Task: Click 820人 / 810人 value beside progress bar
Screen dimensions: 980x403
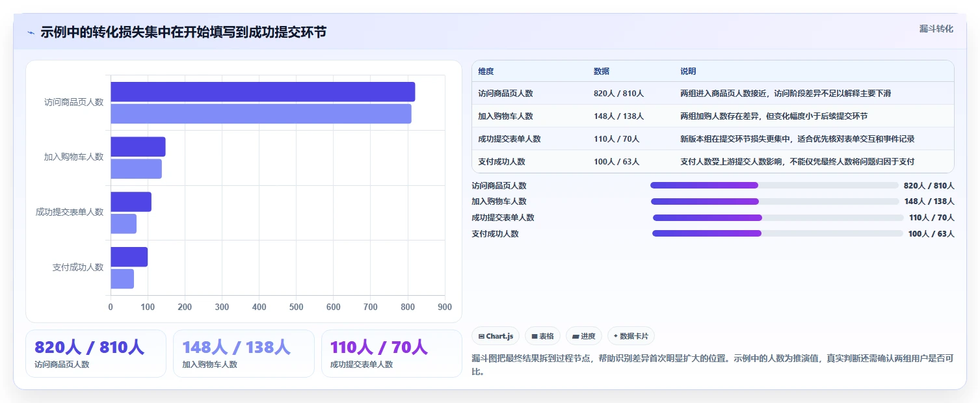Action: pos(929,186)
